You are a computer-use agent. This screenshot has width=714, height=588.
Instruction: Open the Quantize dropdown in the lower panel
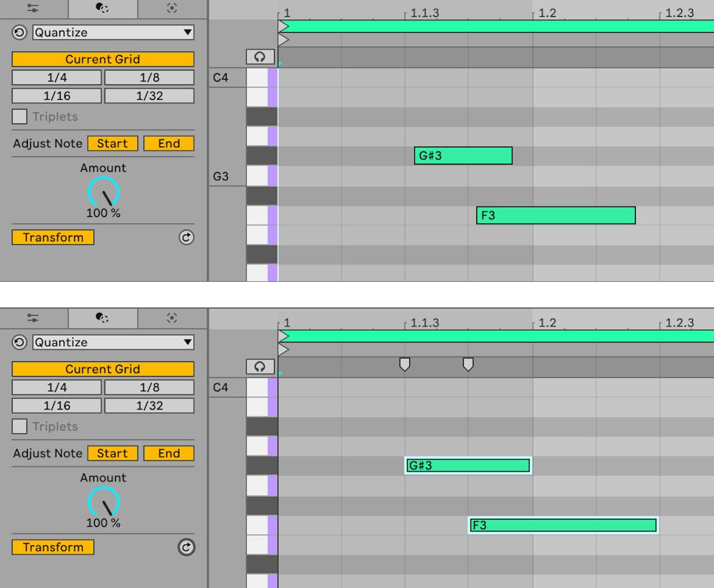[112, 342]
